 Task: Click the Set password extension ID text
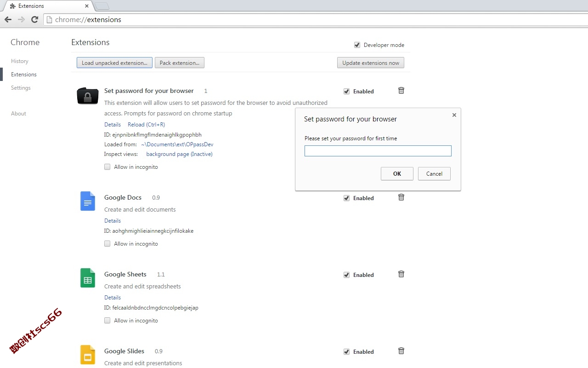153,135
